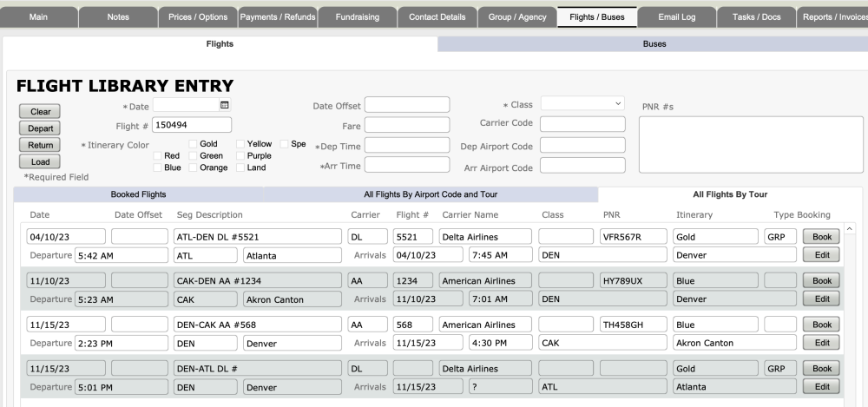
Task: Open the Email Log tab
Action: (676, 17)
